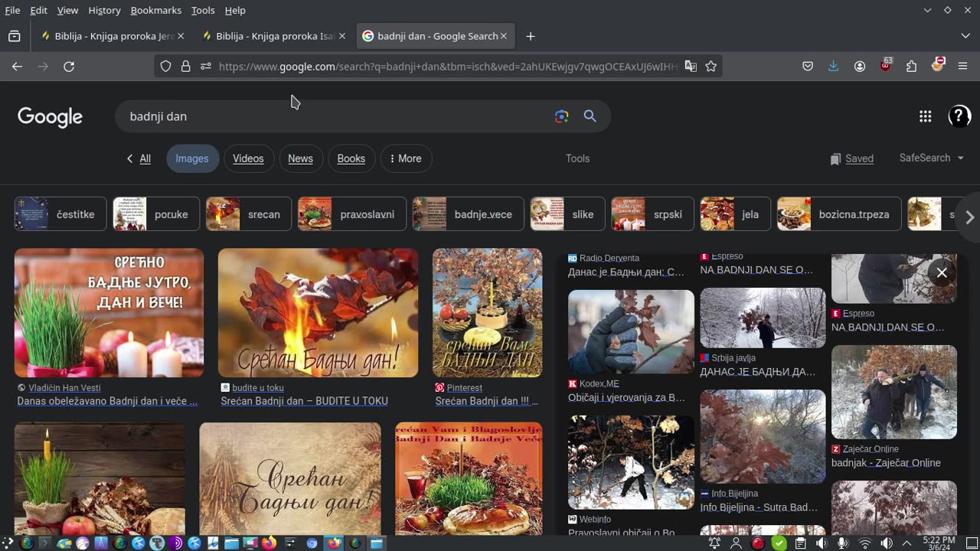Click the magnifier search button
Screen dimensions: 980x551
[590, 116]
